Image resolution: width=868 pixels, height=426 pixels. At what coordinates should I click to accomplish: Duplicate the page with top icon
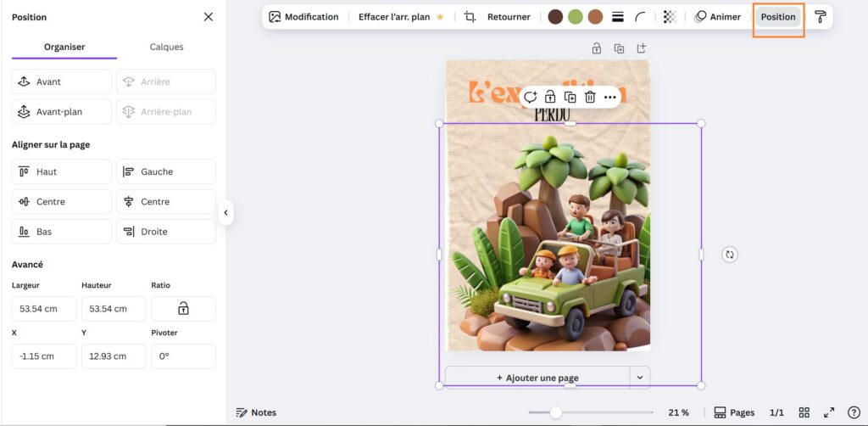619,48
